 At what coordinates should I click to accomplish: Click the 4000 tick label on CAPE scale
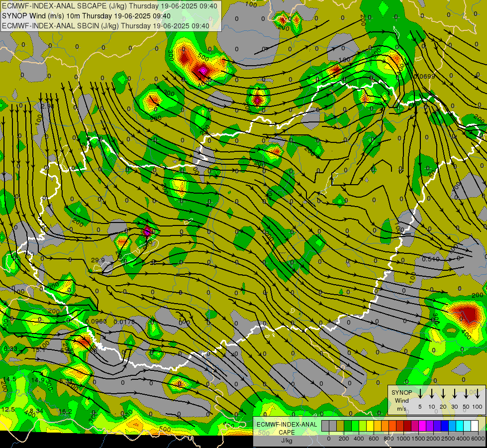[463, 439]
